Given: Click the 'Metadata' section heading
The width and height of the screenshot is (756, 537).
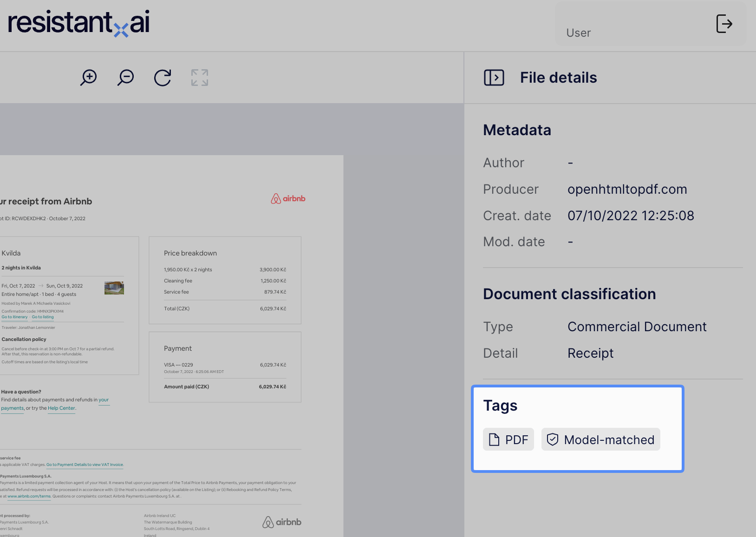Looking at the screenshot, I should click(517, 130).
